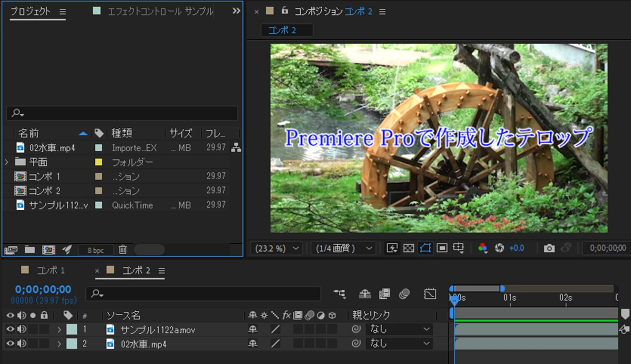631x364 pixels.
Task: Click label color swatch of layer 2
Action: (x=72, y=344)
